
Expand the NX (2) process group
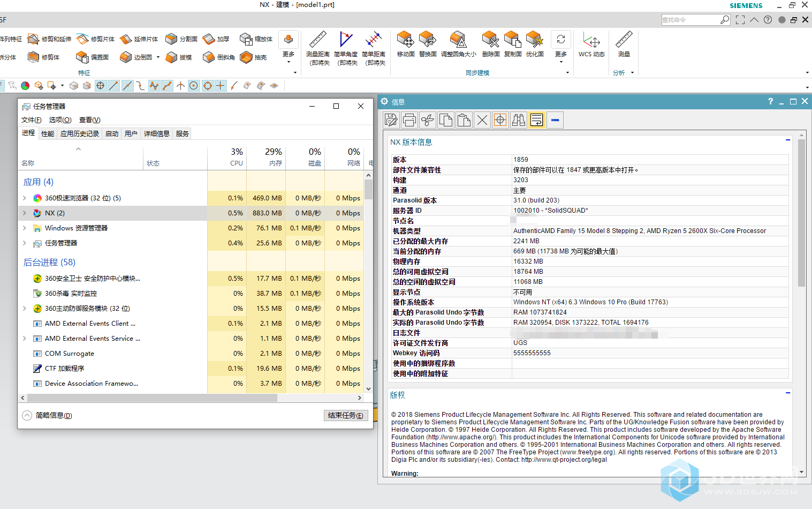25,213
